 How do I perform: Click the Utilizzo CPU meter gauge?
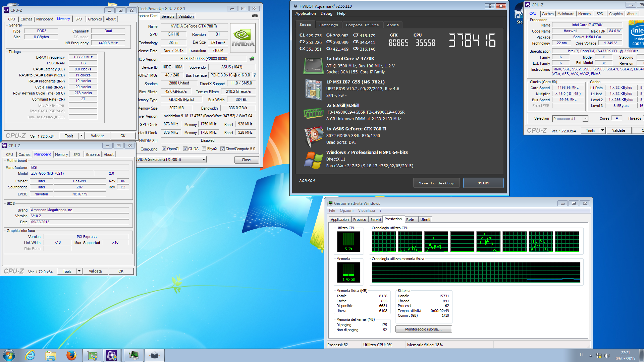coord(348,241)
